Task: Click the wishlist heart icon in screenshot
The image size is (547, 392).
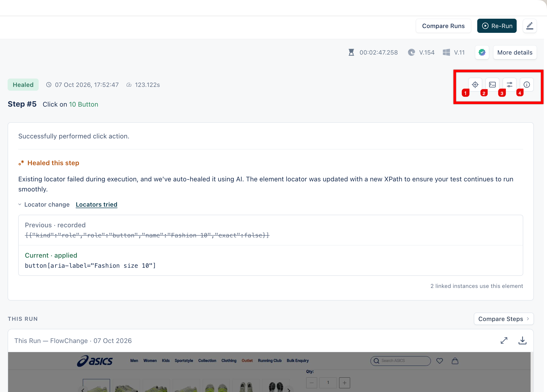Action: pyautogui.click(x=440, y=361)
